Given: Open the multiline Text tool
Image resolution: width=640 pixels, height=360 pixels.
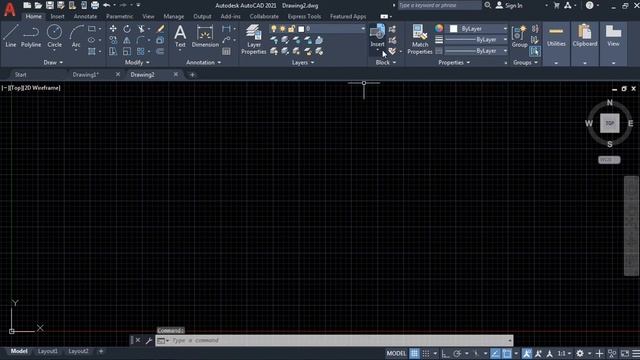Looking at the screenshot, I should (x=180, y=36).
